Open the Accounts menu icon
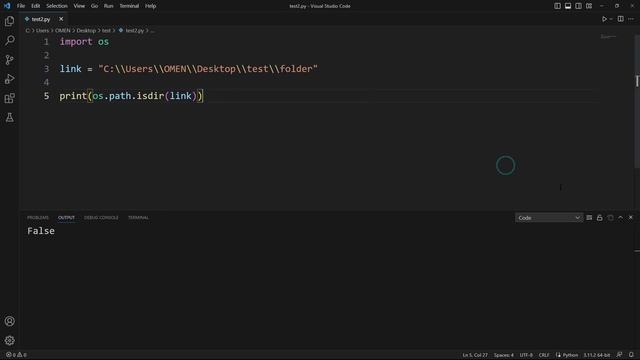The height and width of the screenshot is (360, 640). click(x=9, y=321)
